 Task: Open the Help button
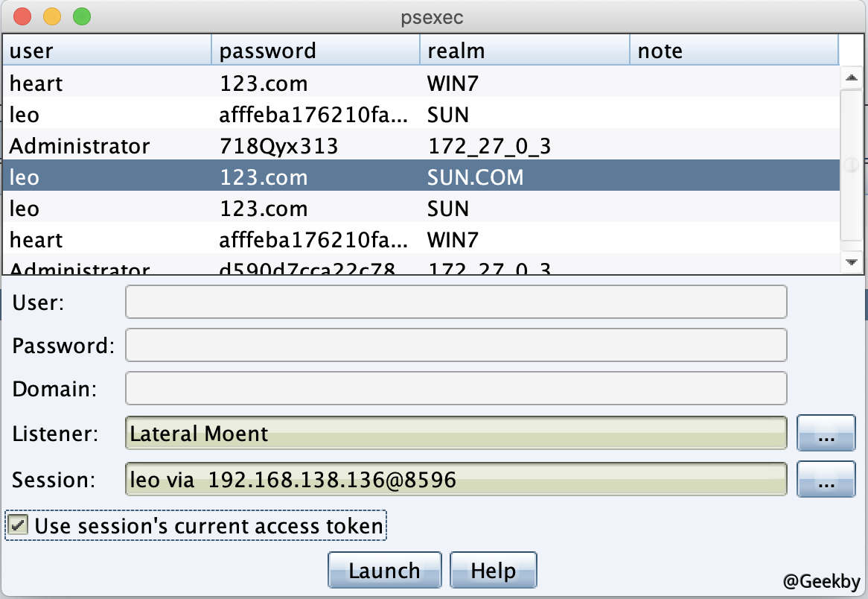[x=493, y=571]
